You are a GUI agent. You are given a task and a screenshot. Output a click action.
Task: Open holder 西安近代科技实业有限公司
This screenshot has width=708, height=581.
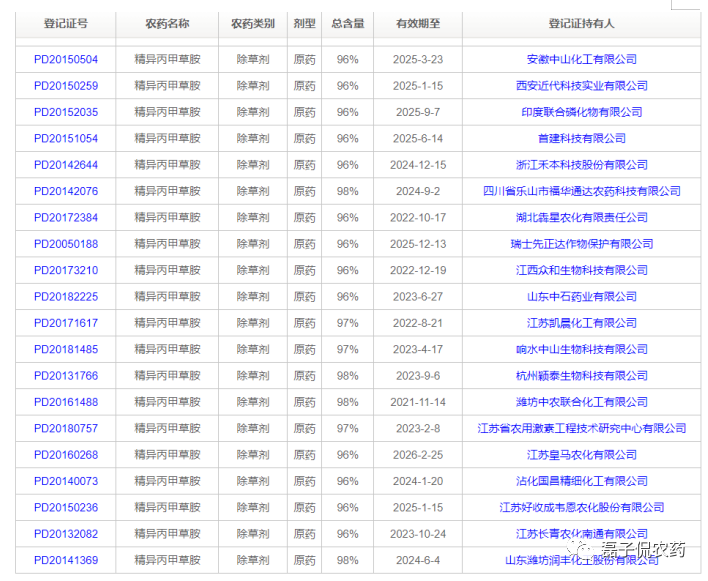click(582, 86)
